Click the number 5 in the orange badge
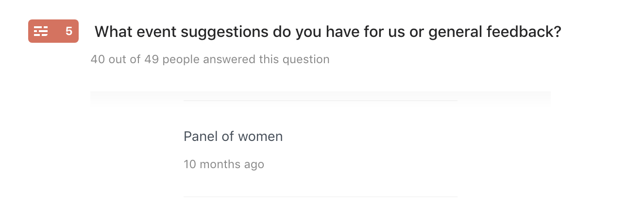Screen dimensions: 644x208 click(69, 32)
